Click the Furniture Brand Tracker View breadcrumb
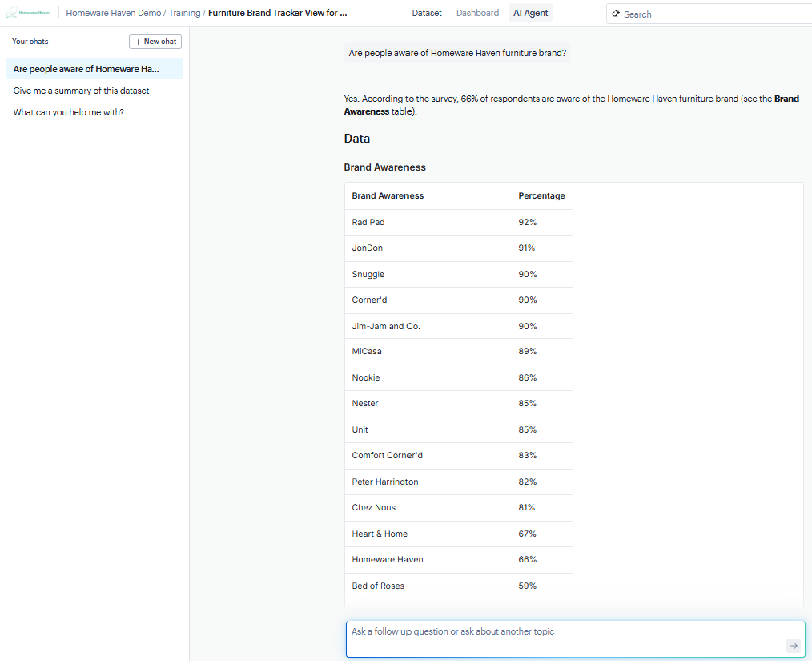Screen dimensions: 812x661 pos(277,13)
